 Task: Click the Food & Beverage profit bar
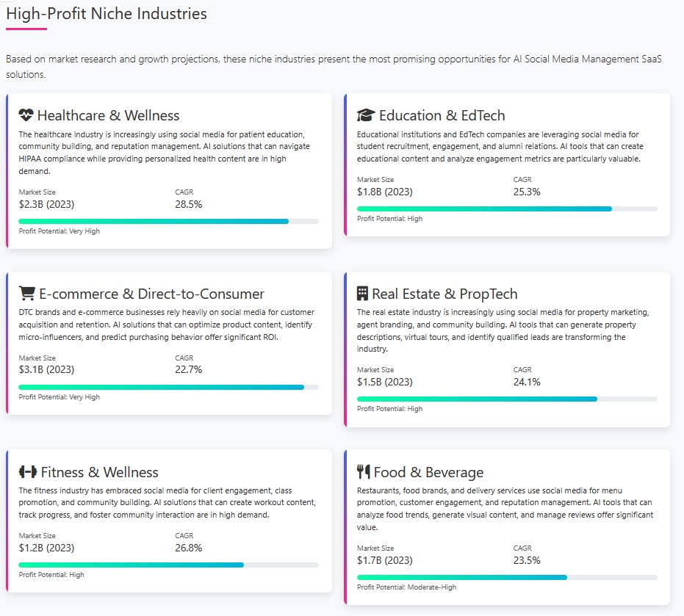pyautogui.click(x=507, y=577)
